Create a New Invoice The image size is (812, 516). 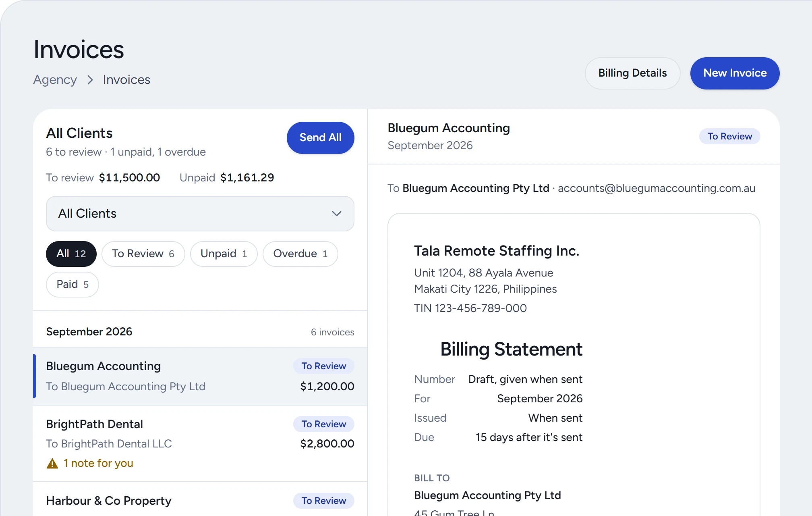click(735, 73)
